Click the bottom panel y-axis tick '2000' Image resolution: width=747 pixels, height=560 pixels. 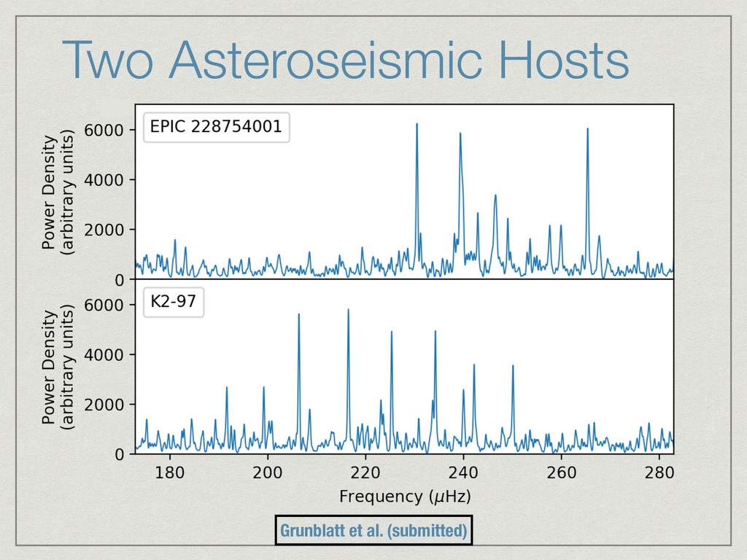[104, 405]
